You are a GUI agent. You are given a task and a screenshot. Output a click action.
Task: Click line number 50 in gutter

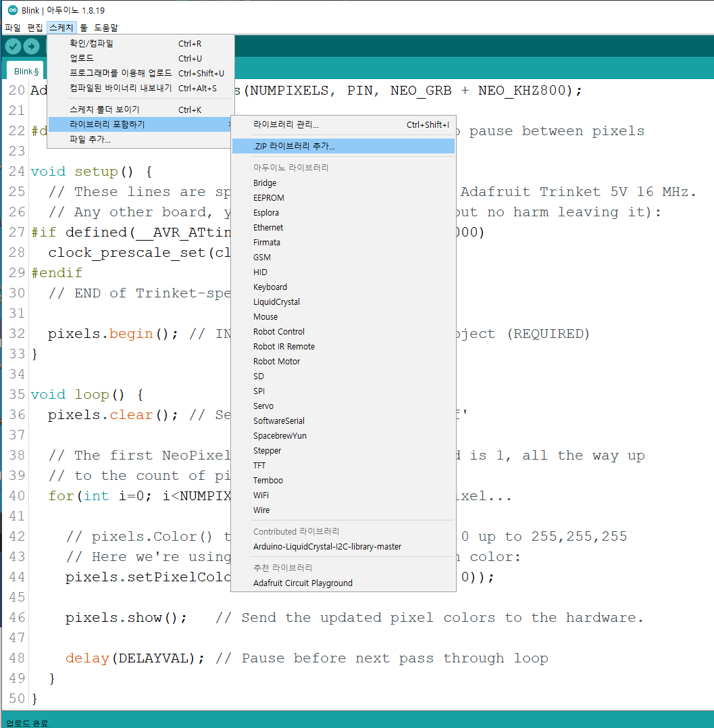point(17,699)
